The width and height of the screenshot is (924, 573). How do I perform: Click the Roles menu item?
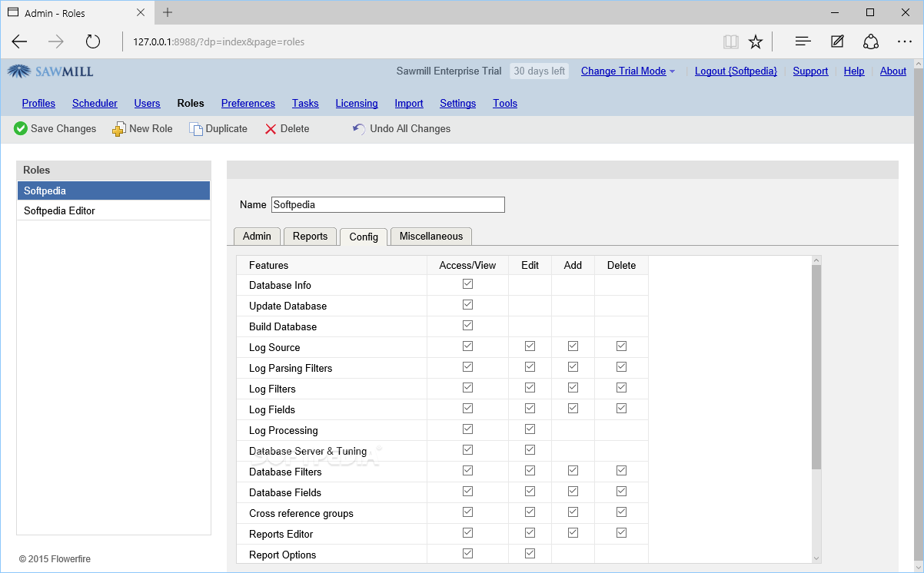[191, 104]
